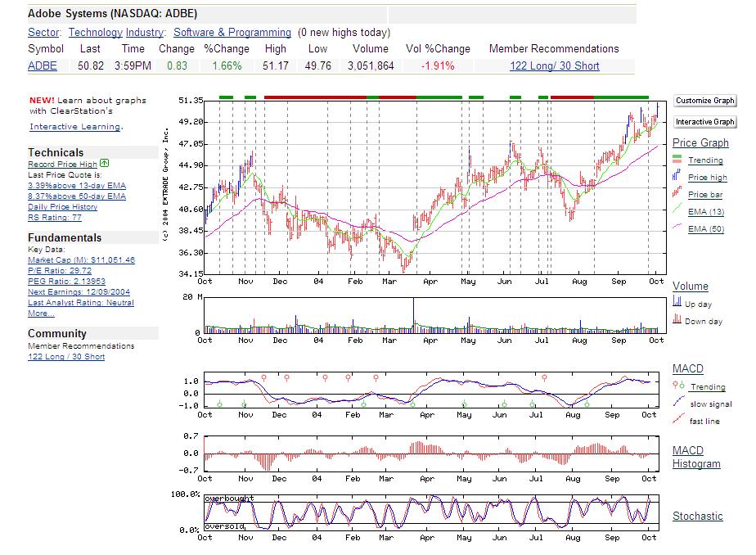Open the P/E Ratio: 29.72 link
The image size is (756, 555).
pyautogui.click(x=60, y=270)
